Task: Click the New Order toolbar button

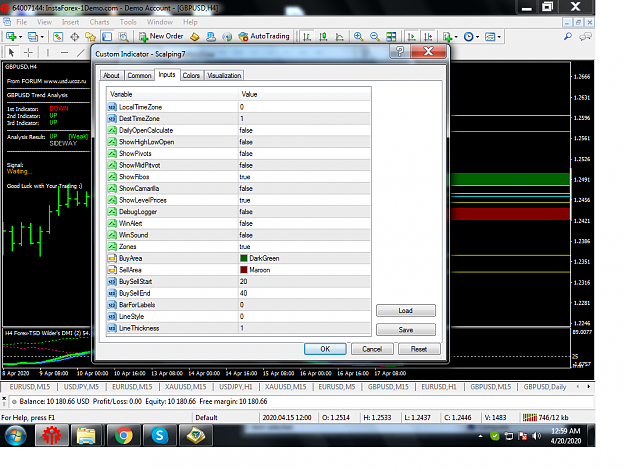Action: (161, 37)
